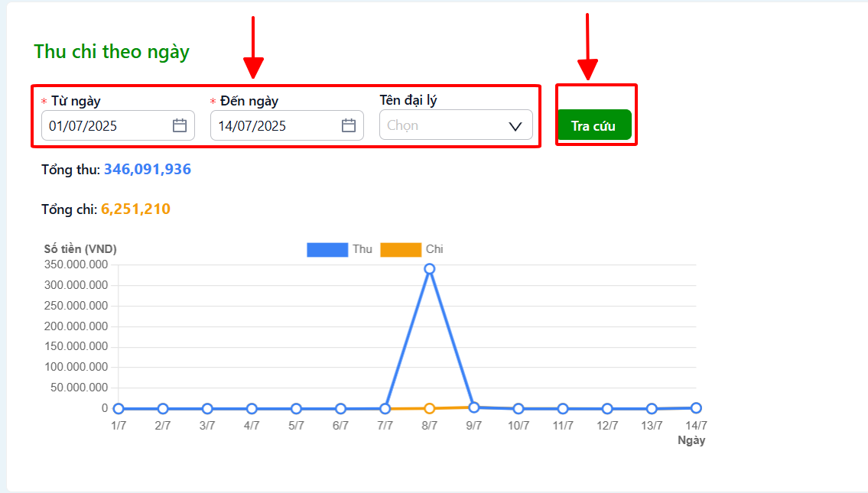
Task: Select the data point at 7/7
Action: 385,409
